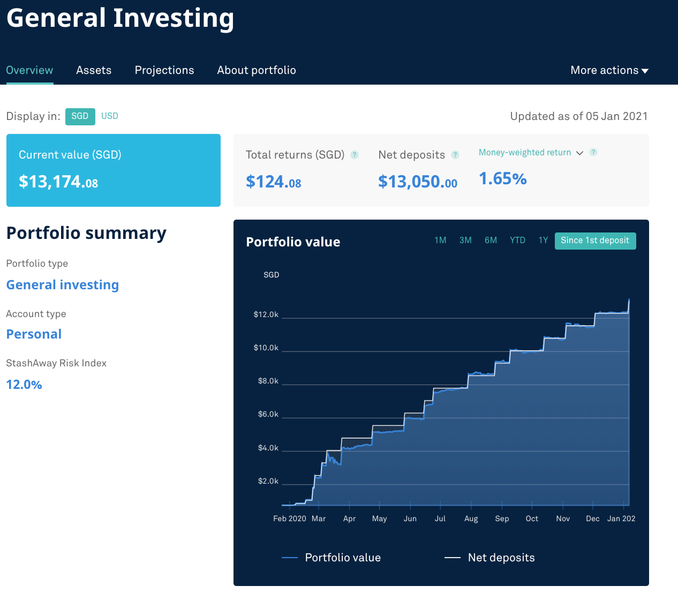The height and width of the screenshot is (616, 678).
Task: Open the General investing portfolio type link
Action: point(62,284)
